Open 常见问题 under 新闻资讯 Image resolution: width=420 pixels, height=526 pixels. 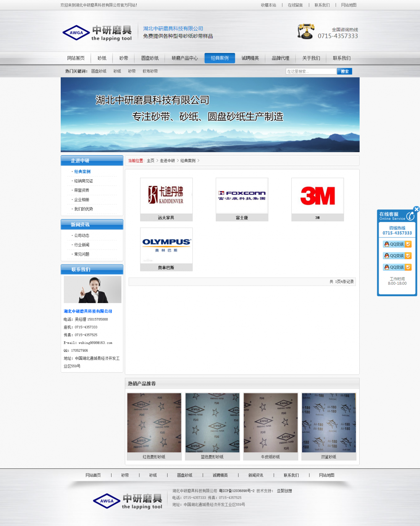point(82,254)
